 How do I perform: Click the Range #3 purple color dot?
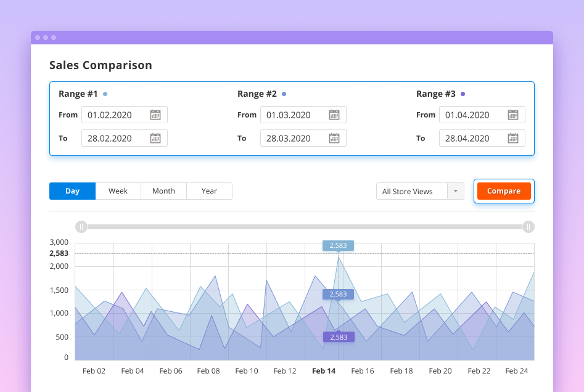coord(463,94)
